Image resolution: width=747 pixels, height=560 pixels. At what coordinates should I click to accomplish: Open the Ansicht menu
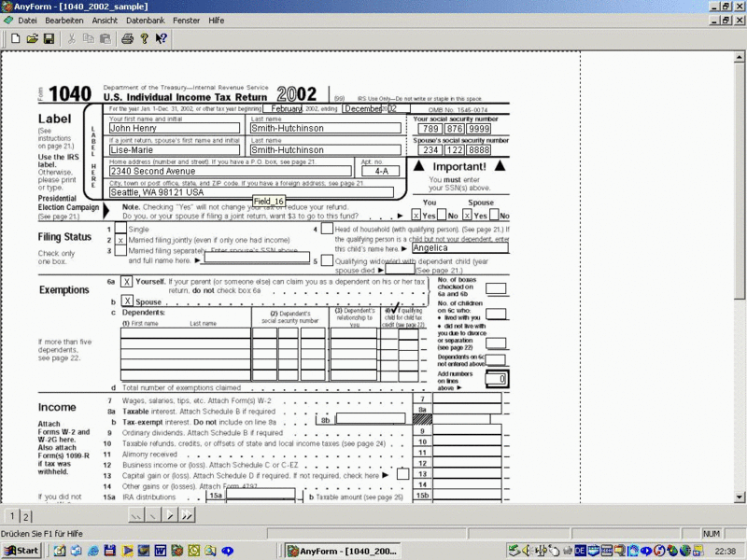point(105,21)
